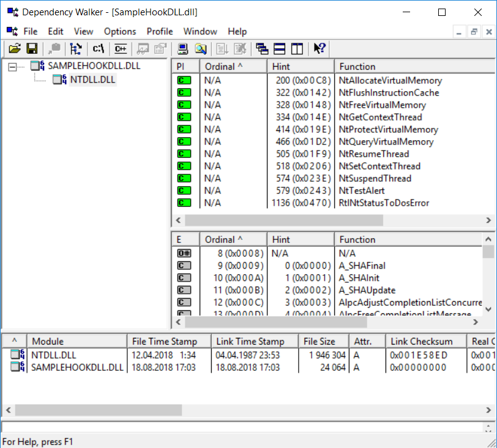Sort module list by File Size header
This screenshot has height=448, width=497.
323,342
